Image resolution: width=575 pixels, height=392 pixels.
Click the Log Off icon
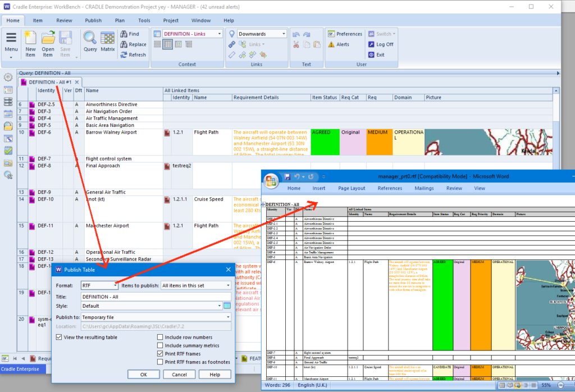371,44
